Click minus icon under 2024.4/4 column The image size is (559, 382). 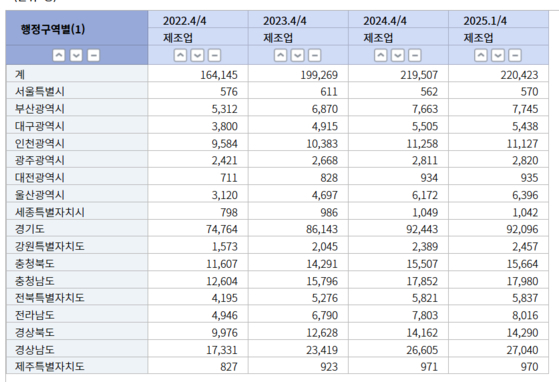point(415,55)
